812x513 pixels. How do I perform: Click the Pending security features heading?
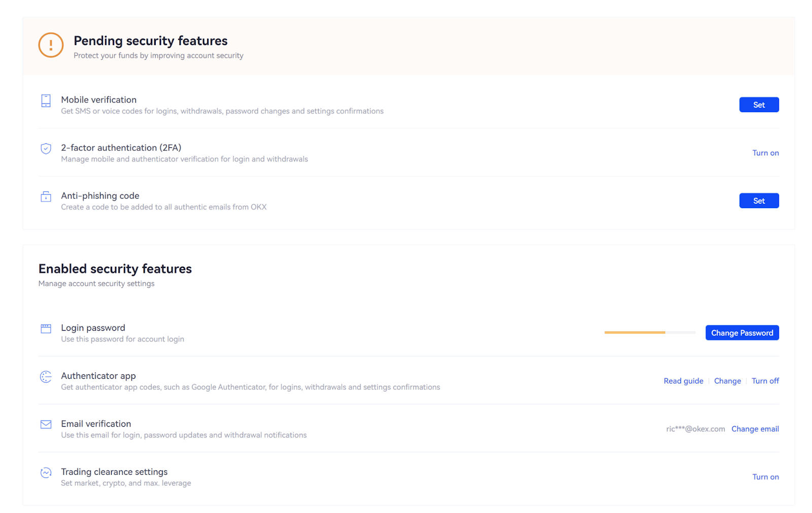tap(151, 41)
